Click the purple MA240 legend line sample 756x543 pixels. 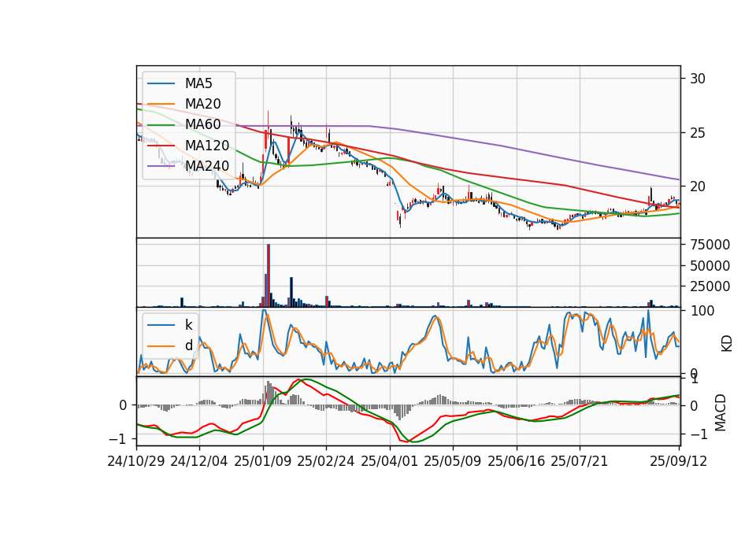tap(161, 166)
